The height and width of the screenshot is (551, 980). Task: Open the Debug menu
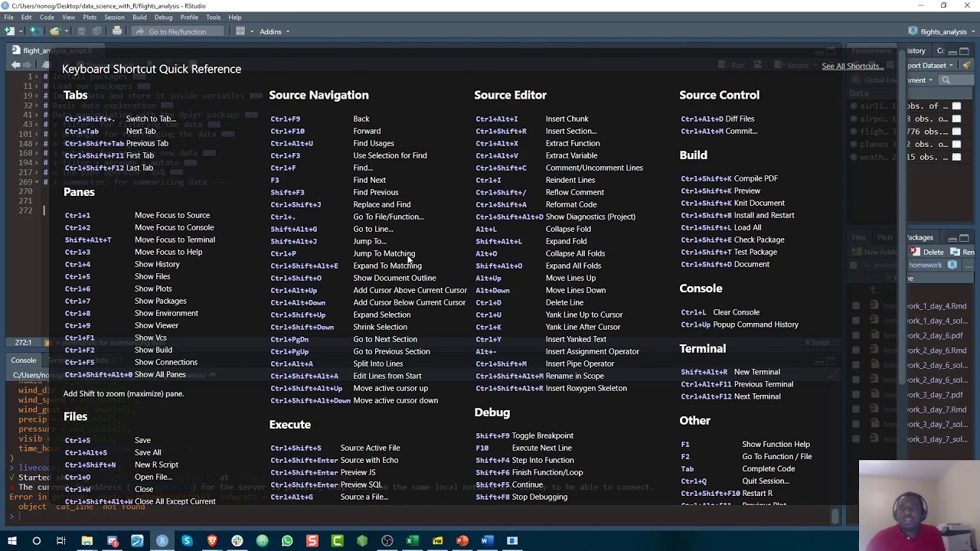tap(163, 17)
